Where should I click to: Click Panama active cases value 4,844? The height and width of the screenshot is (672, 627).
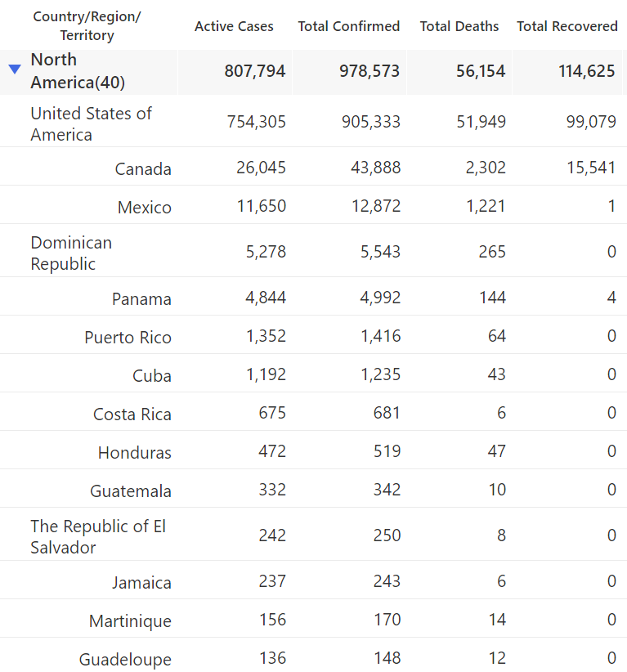(x=266, y=298)
